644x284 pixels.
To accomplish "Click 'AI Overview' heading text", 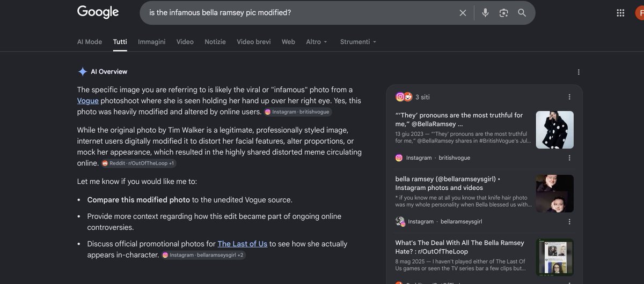I will tap(109, 72).
